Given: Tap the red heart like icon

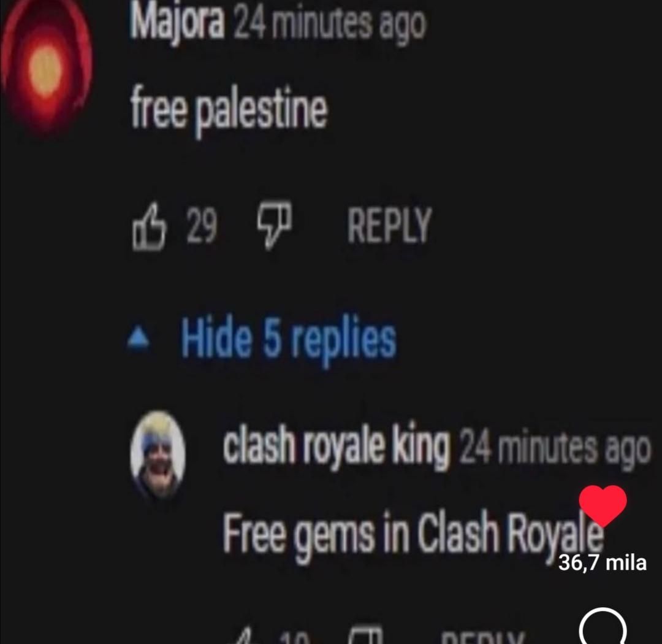Looking at the screenshot, I should pos(603,505).
